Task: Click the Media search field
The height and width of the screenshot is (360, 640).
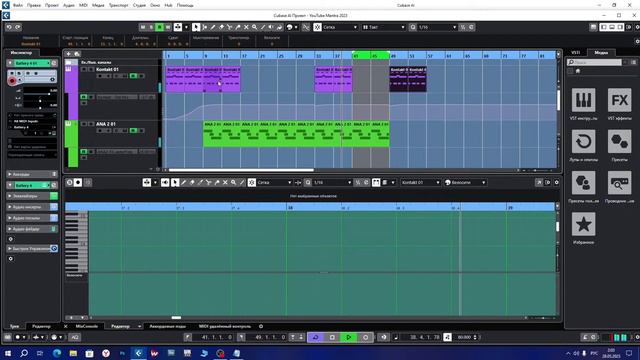Action: point(594,62)
